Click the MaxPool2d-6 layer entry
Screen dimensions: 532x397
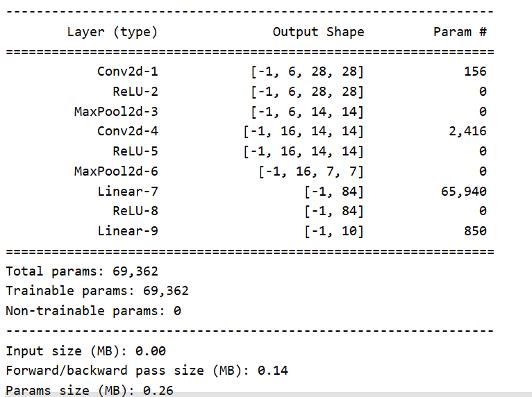pyautogui.click(x=116, y=171)
